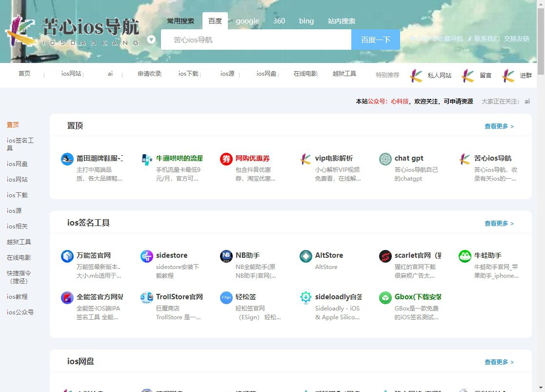Click the vip电影解析 icon

point(306,159)
